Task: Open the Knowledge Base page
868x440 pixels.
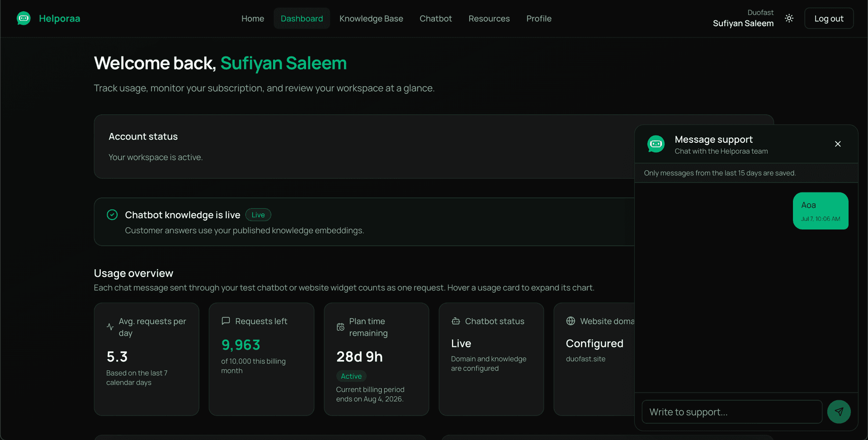Action: (x=371, y=19)
